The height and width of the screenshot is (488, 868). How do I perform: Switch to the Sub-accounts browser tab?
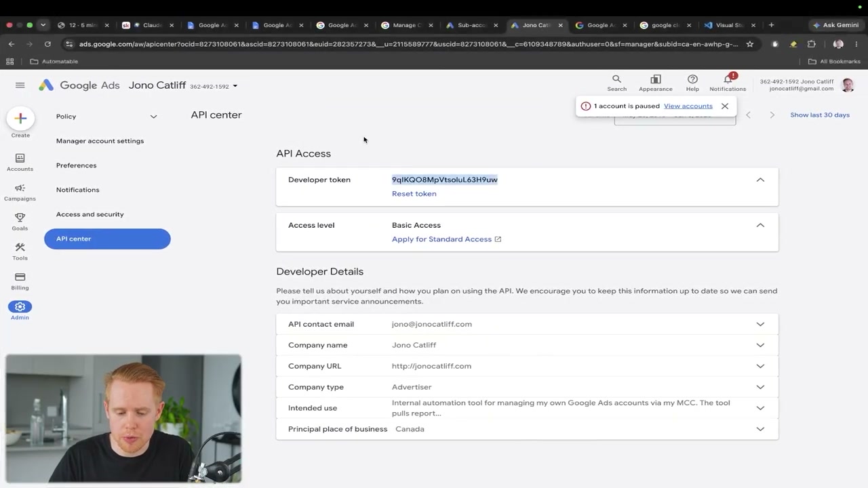(x=472, y=25)
